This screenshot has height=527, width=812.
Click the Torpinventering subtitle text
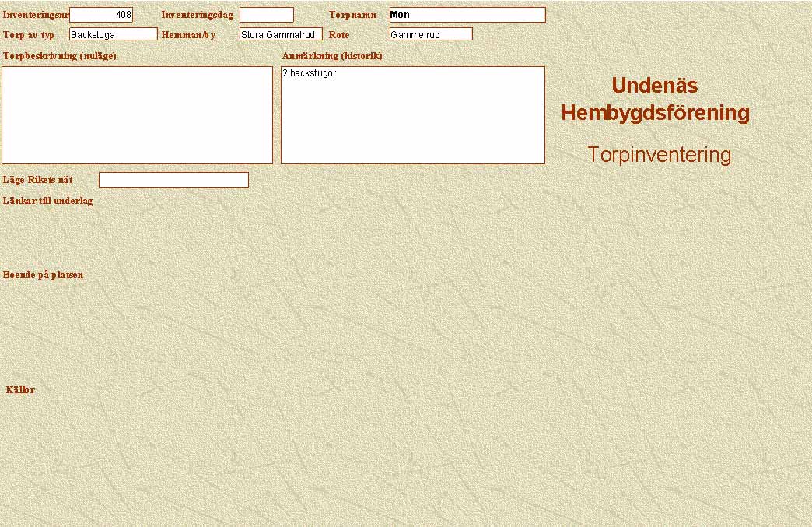[x=659, y=154]
